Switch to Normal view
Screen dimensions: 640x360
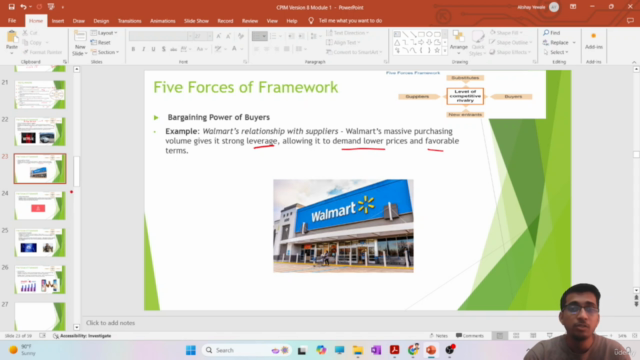click(500, 336)
